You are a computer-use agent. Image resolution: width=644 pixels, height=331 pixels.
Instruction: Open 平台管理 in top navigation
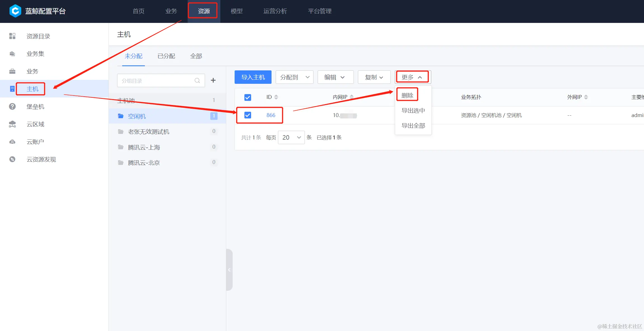coord(320,11)
